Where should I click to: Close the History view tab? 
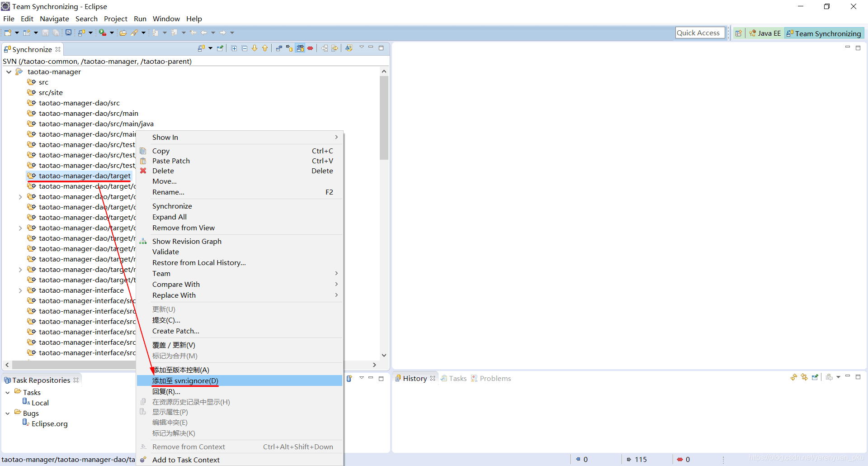[433, 378]
